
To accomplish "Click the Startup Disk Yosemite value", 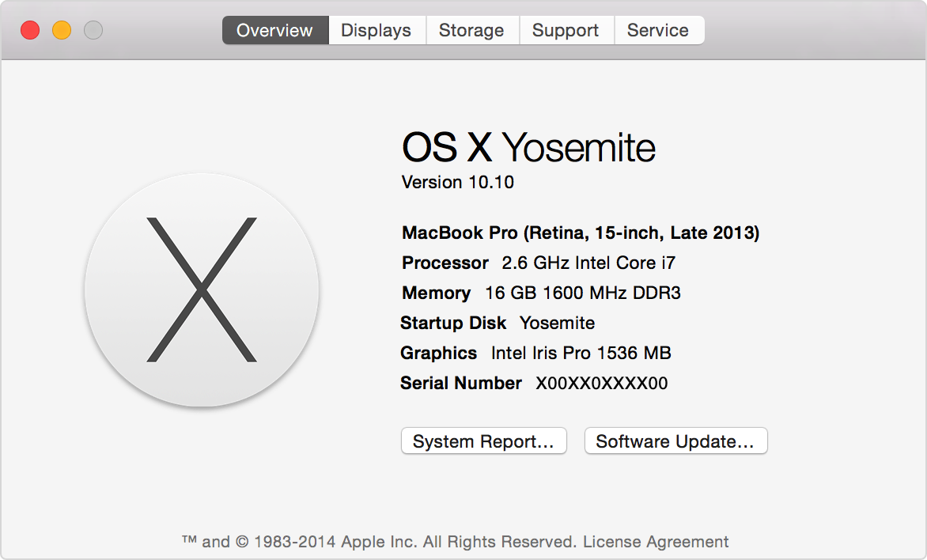I will click(x=557, y=323).
